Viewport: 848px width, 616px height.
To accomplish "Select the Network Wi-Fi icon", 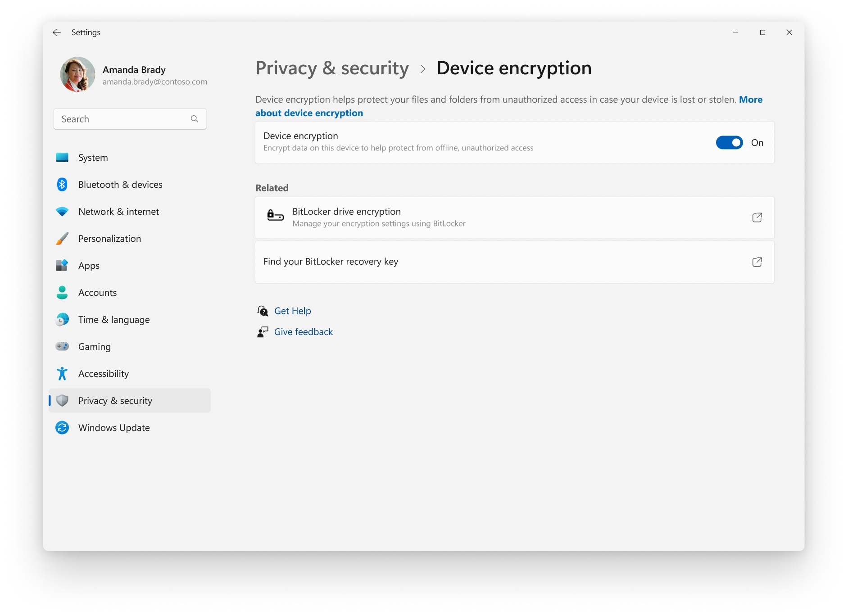I will click(62, 212).
